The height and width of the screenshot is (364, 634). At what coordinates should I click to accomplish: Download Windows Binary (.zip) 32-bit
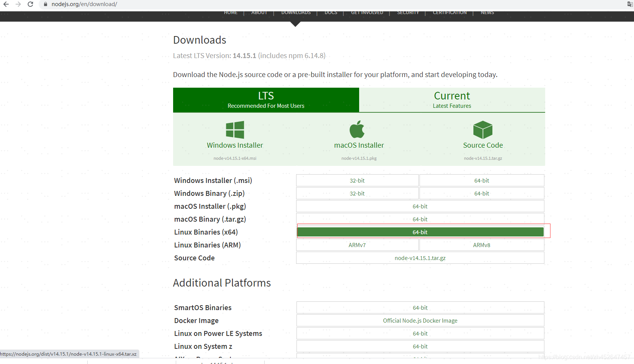357,194
